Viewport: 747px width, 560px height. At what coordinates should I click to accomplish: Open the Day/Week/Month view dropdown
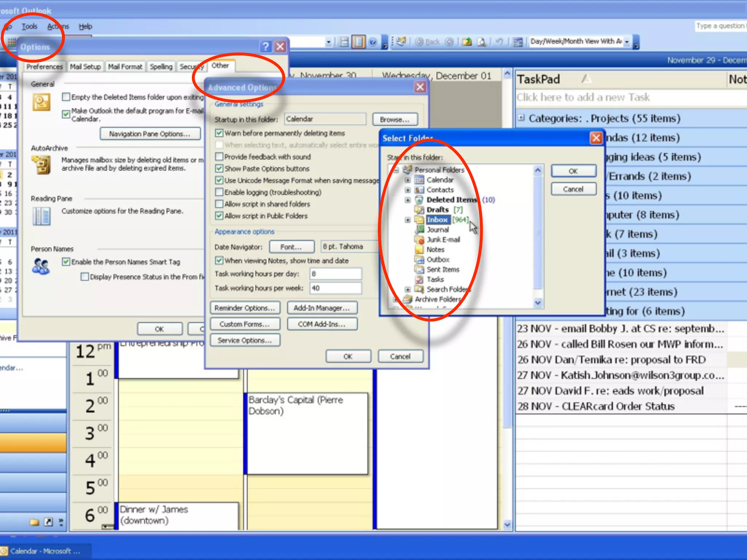point(627,42)
